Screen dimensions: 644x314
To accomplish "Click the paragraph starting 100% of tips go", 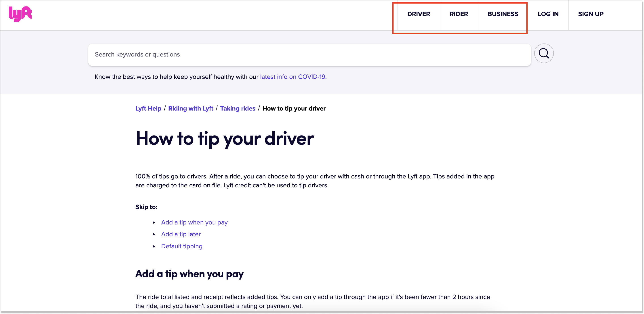I will click(315, 181).
